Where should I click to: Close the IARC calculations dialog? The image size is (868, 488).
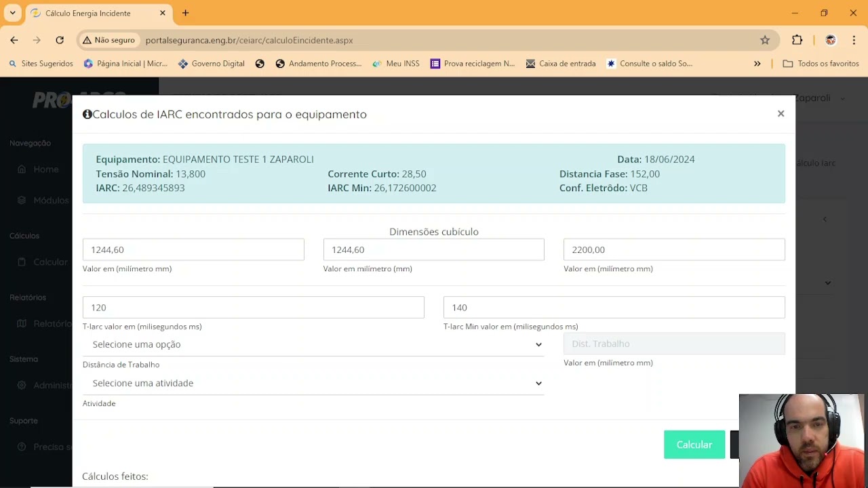tap(781, 114)
